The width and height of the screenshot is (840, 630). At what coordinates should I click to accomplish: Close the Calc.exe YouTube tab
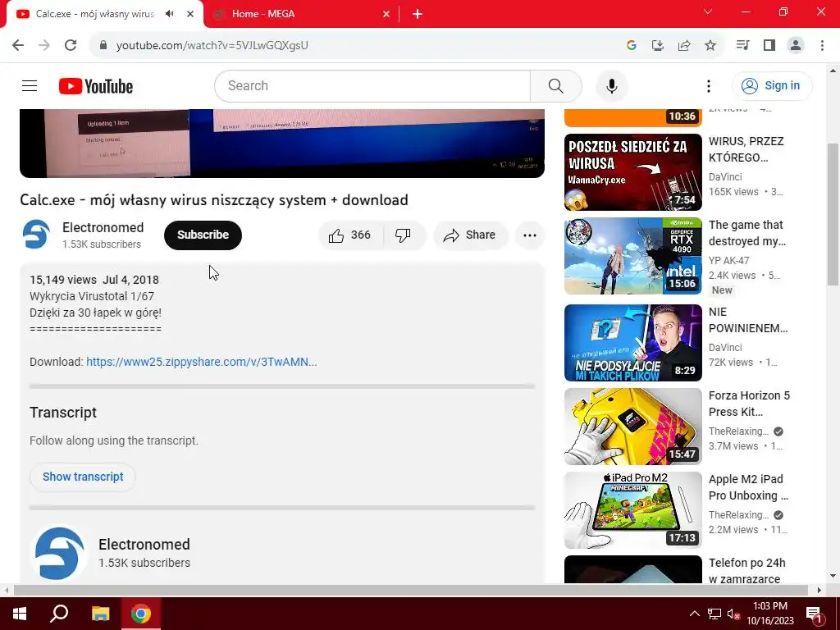(x=190, y=14)
